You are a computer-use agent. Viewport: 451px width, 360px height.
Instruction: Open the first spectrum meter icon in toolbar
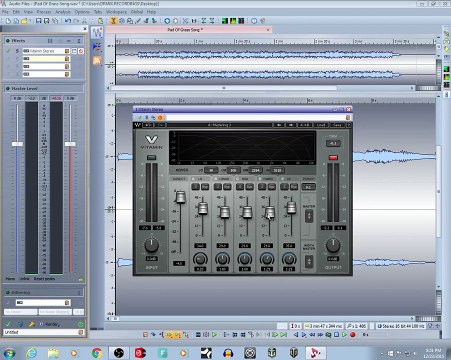click(x=225, y=21)
